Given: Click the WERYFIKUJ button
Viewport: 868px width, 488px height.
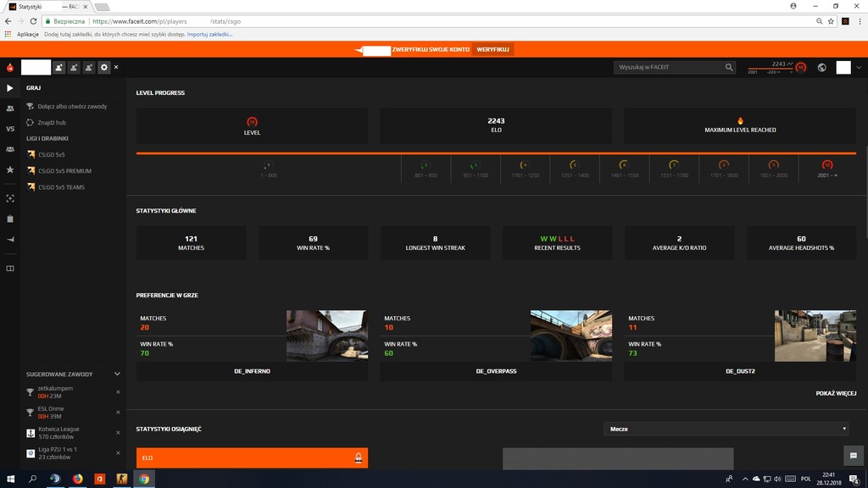Looking at the screenshot, I should click(x=492, y=49).
